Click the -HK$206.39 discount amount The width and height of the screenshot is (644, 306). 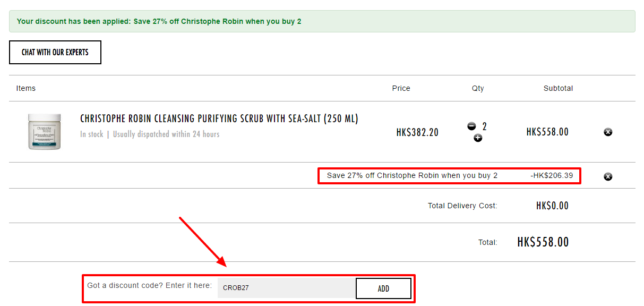point(552,175)
